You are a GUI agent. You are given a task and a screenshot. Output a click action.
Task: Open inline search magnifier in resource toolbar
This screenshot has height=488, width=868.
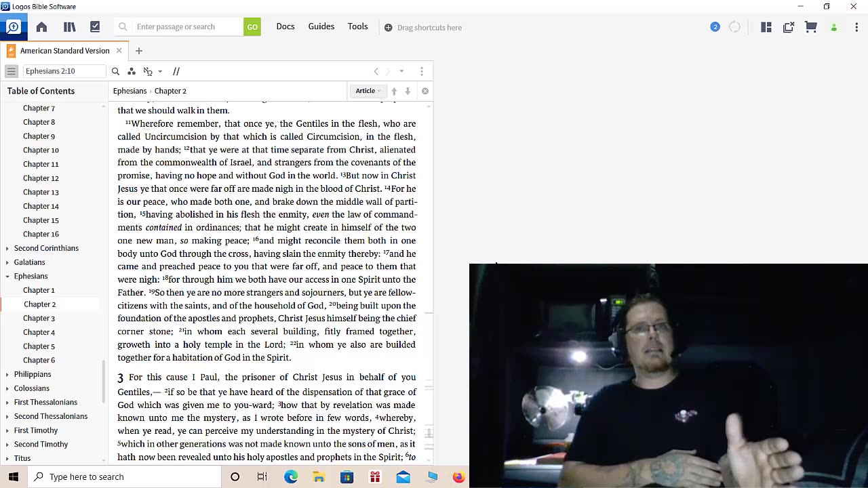coord(115,71)
